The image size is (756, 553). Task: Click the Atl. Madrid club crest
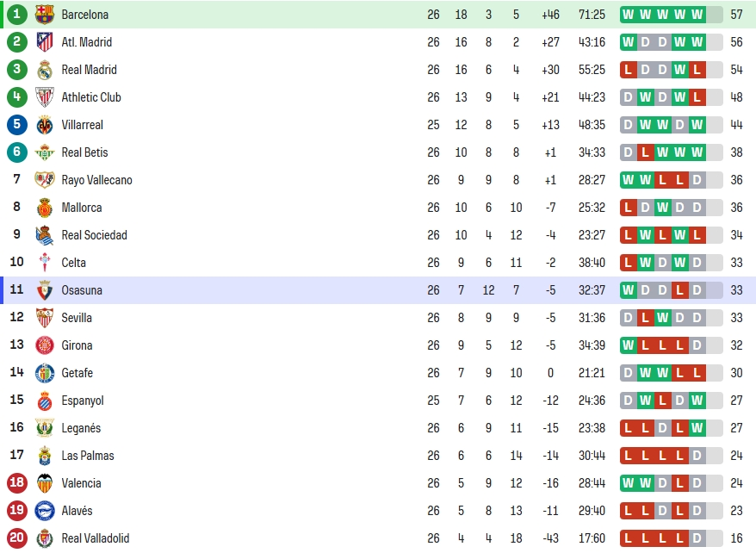point(45,42)
